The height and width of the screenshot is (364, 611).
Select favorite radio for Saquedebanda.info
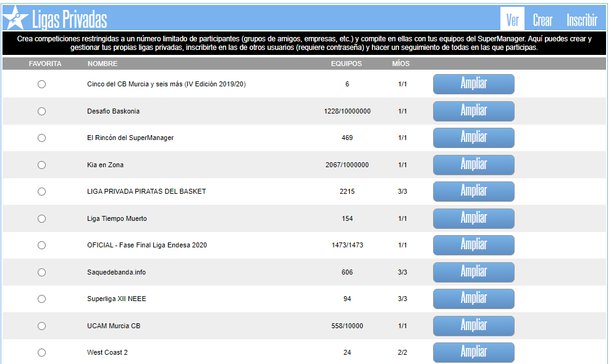41,273
